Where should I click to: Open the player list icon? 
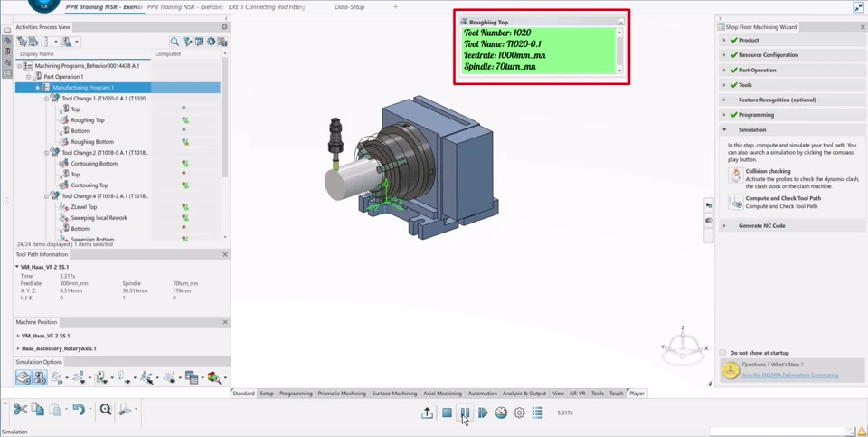[x=537, y=413]
